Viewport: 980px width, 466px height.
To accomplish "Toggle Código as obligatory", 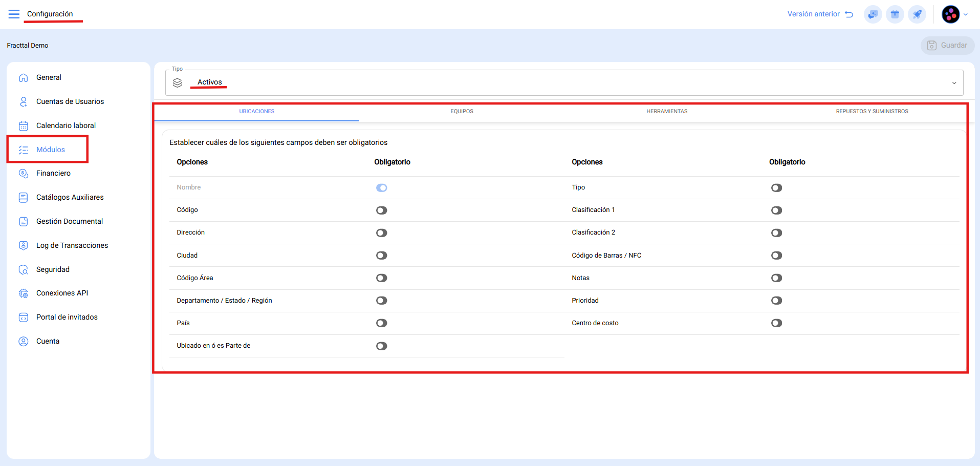I will click(x=381, y=210).
